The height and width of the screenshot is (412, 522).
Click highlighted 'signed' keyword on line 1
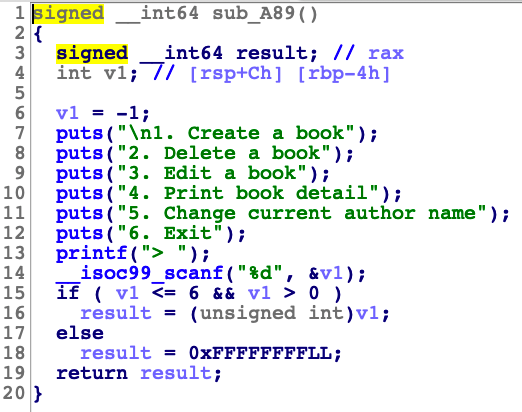coord(68,14)
